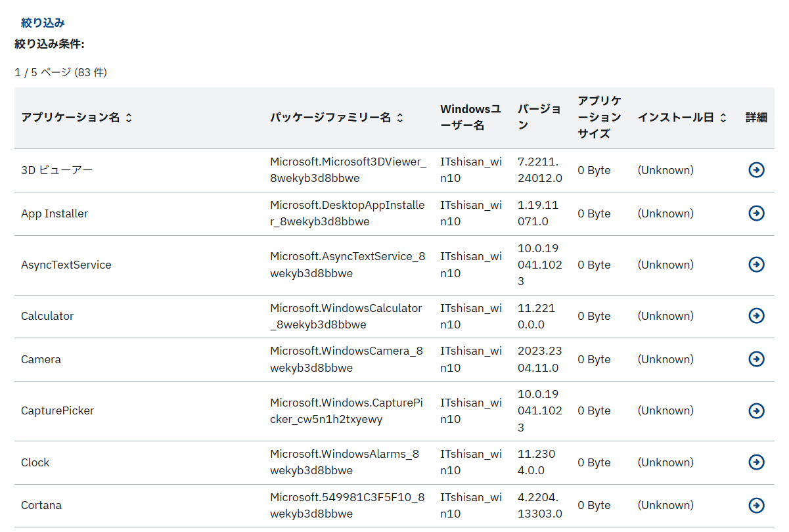Screen dimensions: 789x532
Task: Select the Cortana application name
Action: [41, 505]
